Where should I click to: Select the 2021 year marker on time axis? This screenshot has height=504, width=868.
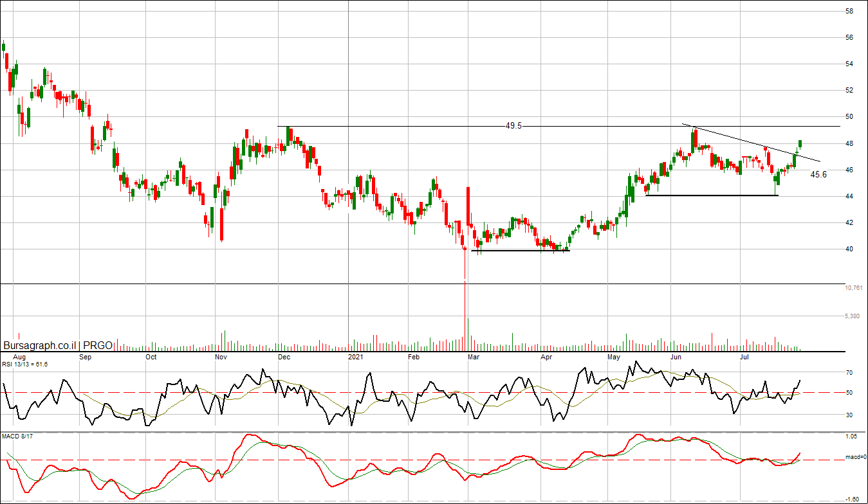(356, 356)
